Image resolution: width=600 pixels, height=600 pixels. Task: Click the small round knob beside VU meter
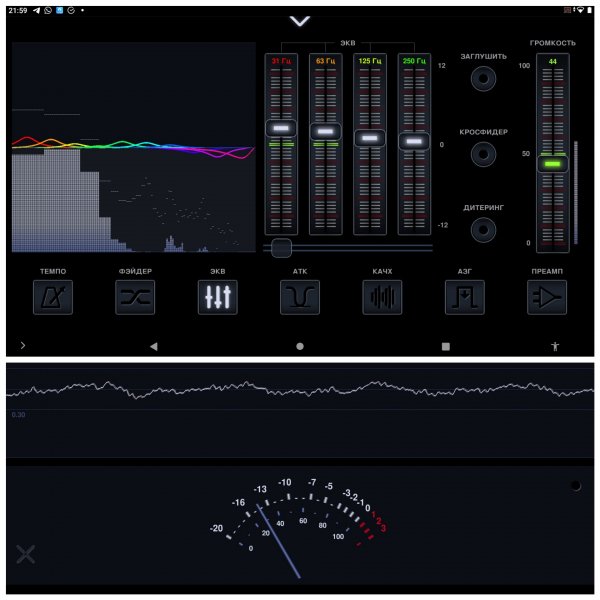tap(576, 486)
